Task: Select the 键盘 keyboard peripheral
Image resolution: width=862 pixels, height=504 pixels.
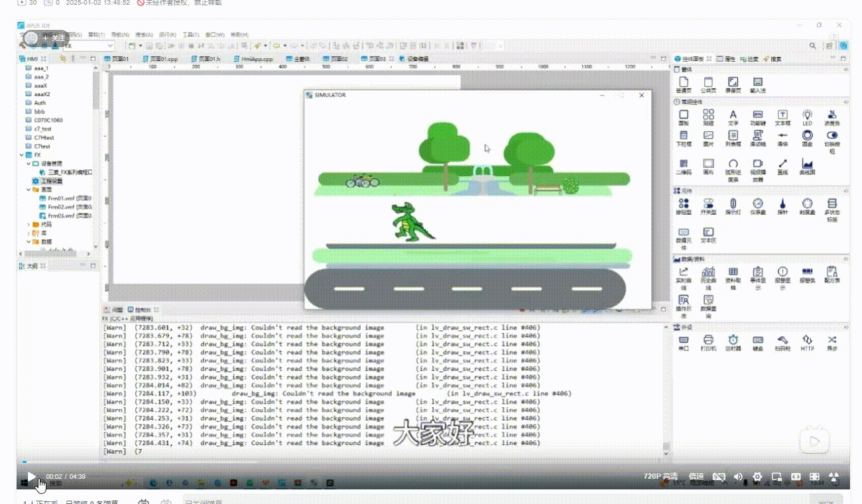Action: (x=758, y=342)
